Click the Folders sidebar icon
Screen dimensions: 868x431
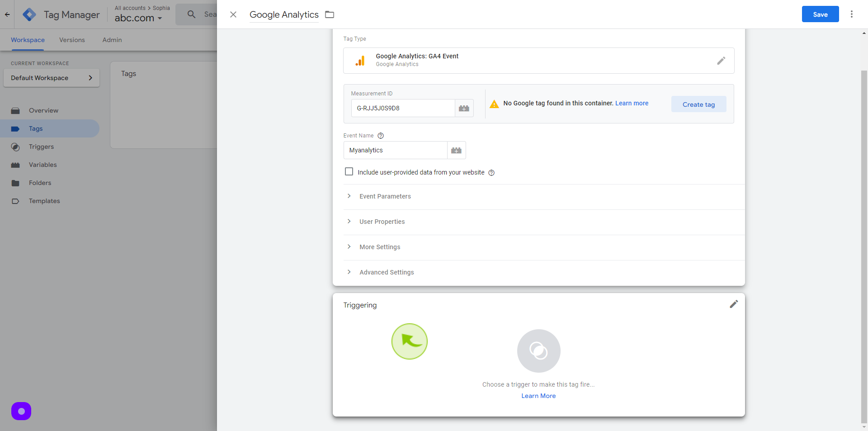coord(15,183)
